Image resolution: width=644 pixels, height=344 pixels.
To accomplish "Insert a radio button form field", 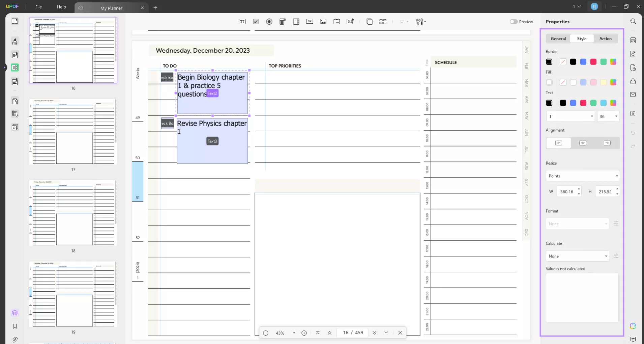I will (x=269, y=21).
